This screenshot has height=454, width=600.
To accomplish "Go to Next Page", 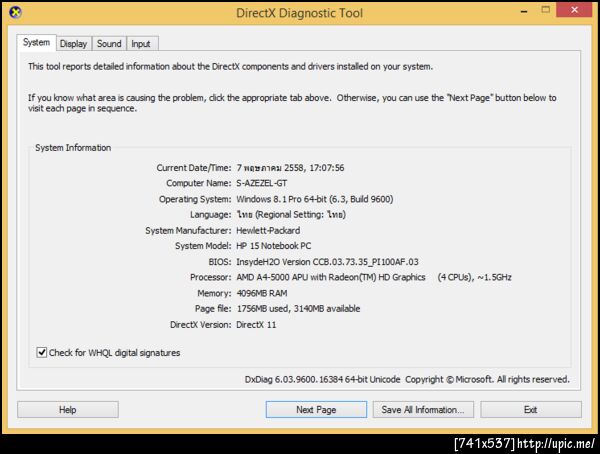I will pos(316,410).
